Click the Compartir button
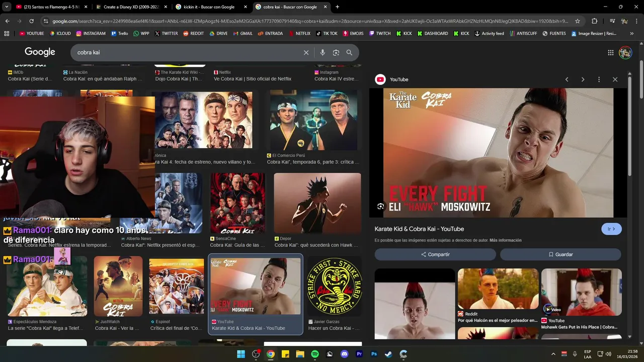644x362 pixels. (435, 254)
